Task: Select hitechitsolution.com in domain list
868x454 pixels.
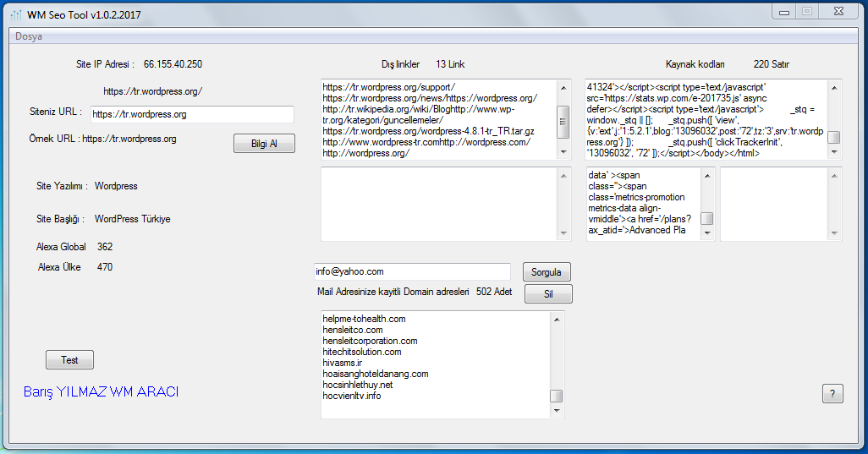Action: [362, 352]
